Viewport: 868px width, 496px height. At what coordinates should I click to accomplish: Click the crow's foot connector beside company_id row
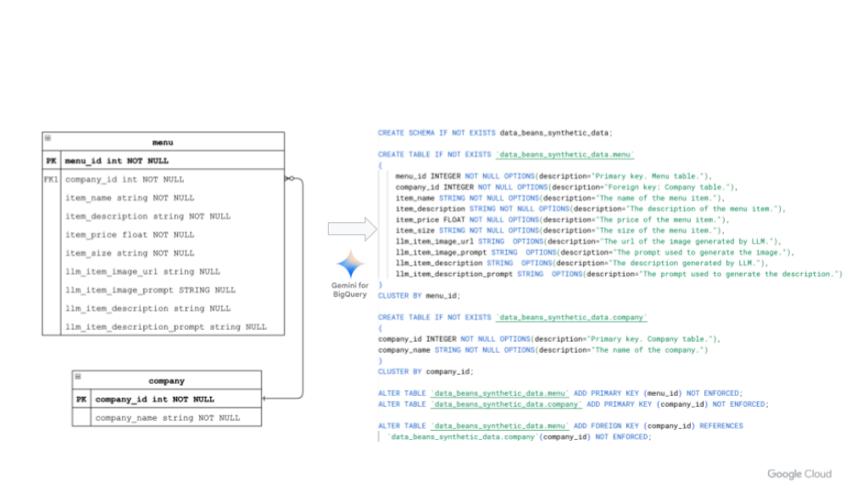290,179
